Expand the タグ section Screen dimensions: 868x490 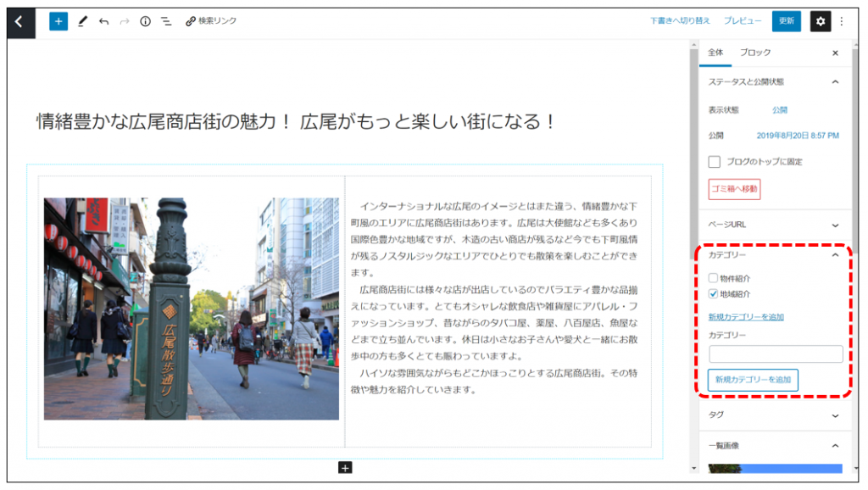[x=835, y=415]
